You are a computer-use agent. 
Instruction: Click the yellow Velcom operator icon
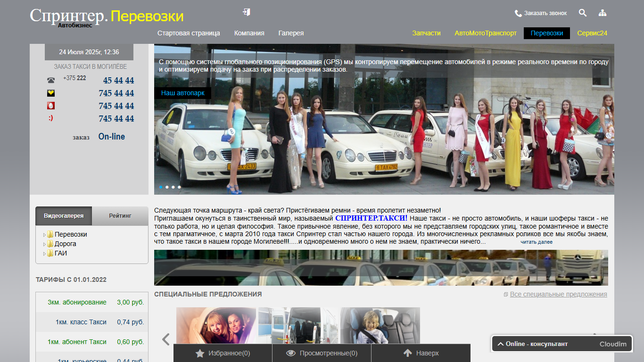pos(51,93)
